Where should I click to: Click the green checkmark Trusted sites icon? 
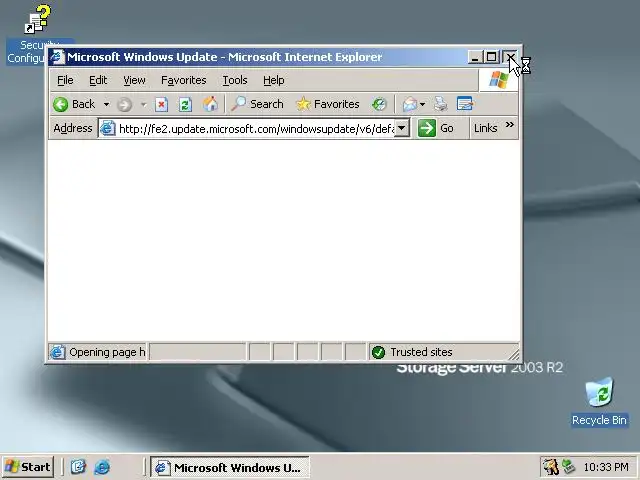click(378, 352)
